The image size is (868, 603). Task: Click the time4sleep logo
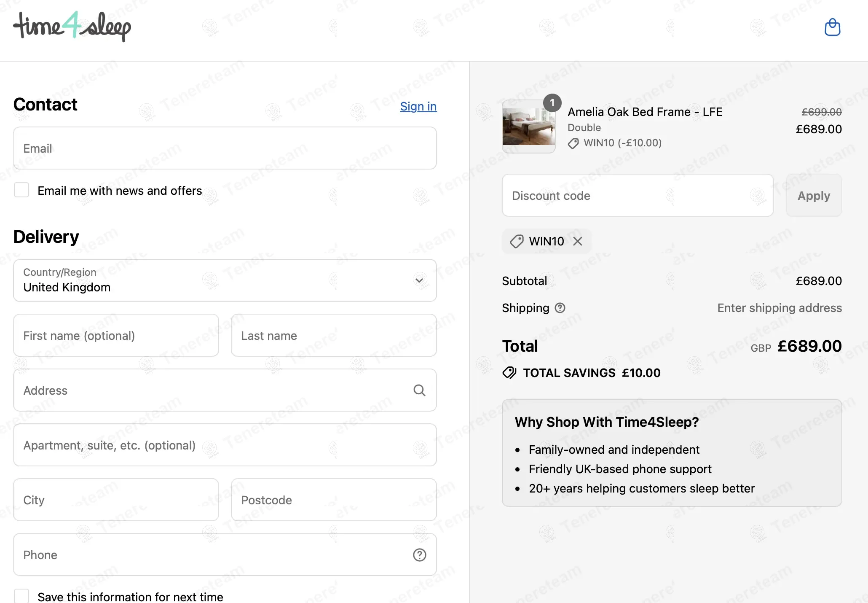pos(72,27)
